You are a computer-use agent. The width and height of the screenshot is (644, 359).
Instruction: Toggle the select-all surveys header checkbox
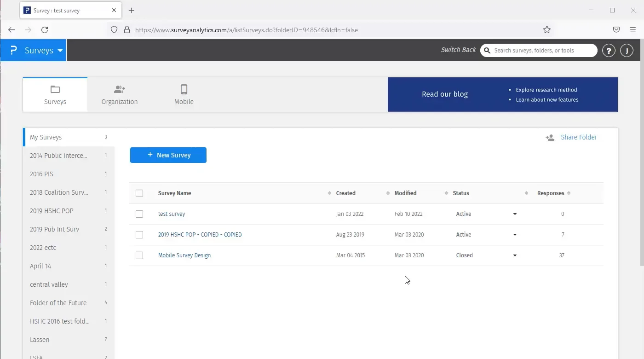[139, 193]
